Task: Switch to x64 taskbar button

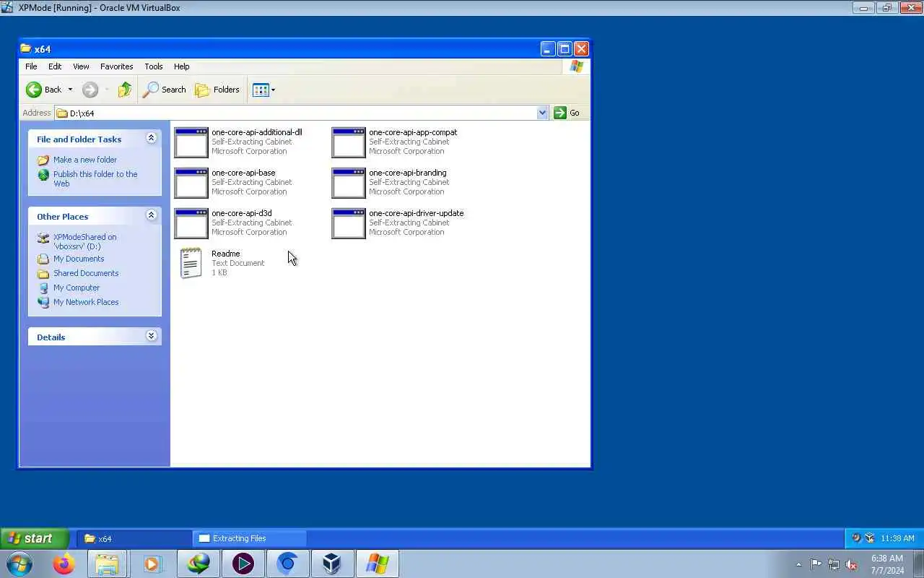Action: [134, 538]
